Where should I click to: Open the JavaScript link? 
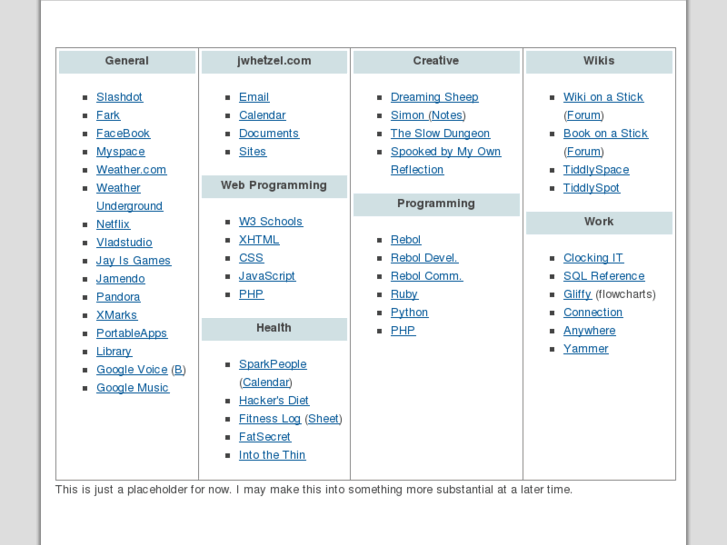(267, 276)
